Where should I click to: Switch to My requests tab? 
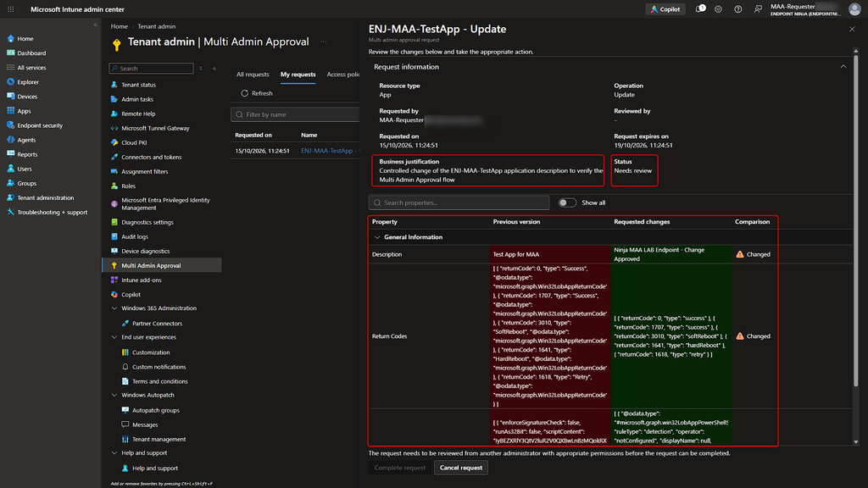[x=298, y=75]
